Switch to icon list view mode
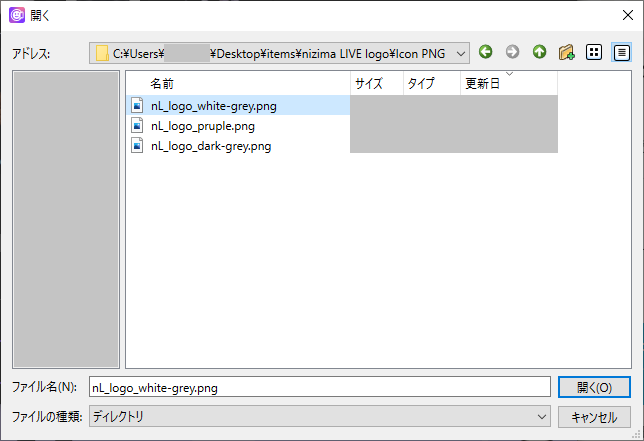Screen dimensions: 644x441 click(594, 52)
